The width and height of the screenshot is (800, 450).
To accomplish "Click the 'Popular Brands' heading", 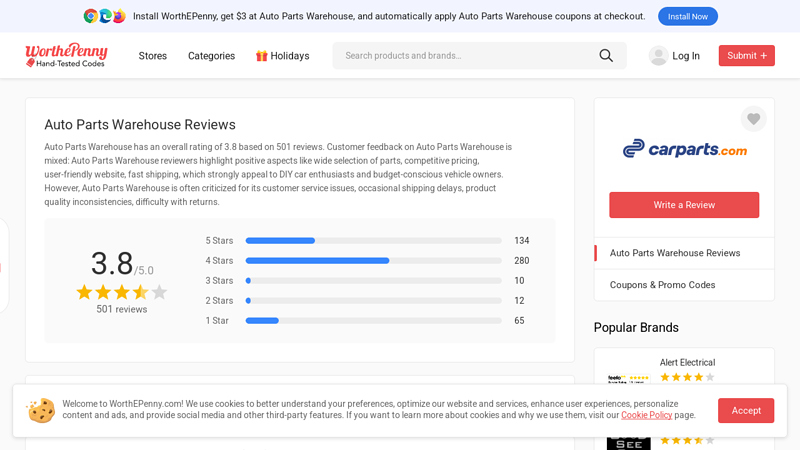I will [x=636, y=328].
